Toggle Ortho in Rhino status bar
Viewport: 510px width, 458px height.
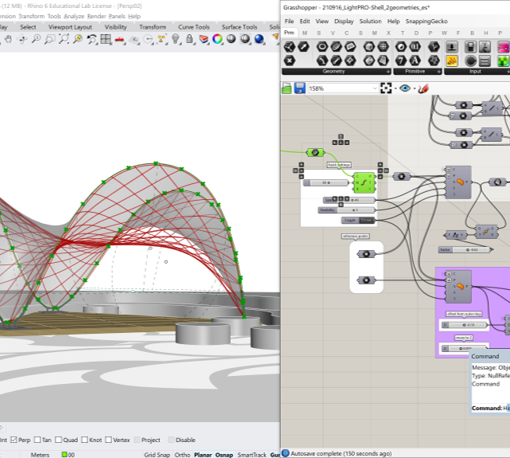(x=182, y=455)
